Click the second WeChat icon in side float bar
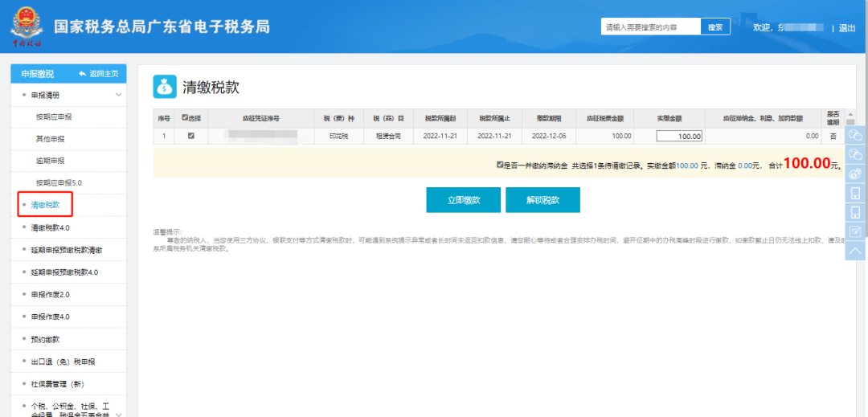The width and height of the screenshot is (868, 417). [856, 154]
